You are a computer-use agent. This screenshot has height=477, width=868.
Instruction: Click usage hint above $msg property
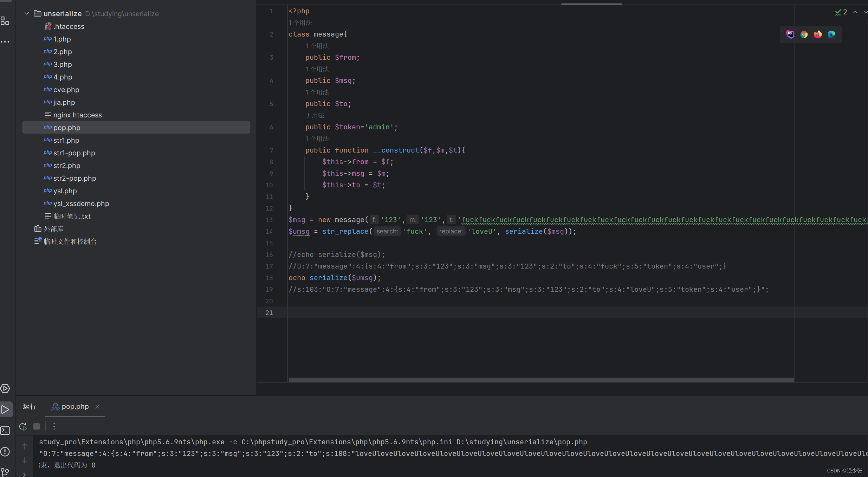[317, 69]
